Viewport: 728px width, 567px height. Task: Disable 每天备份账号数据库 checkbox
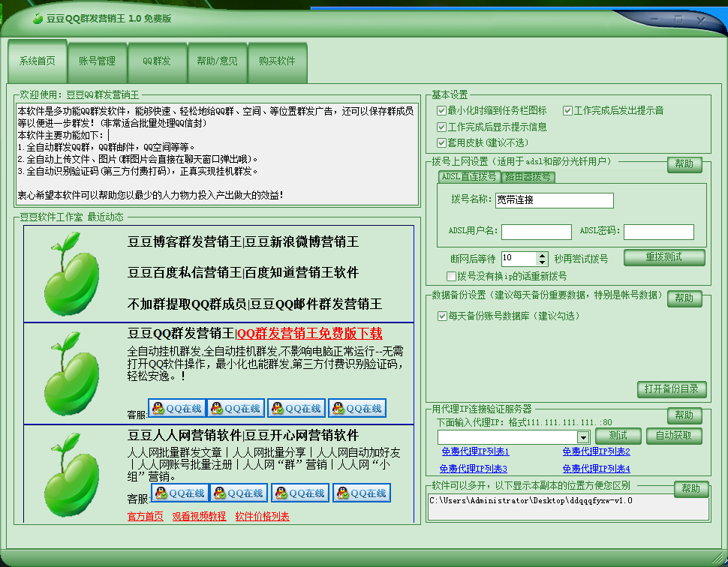pyautogui.click(x=442, y=316)
